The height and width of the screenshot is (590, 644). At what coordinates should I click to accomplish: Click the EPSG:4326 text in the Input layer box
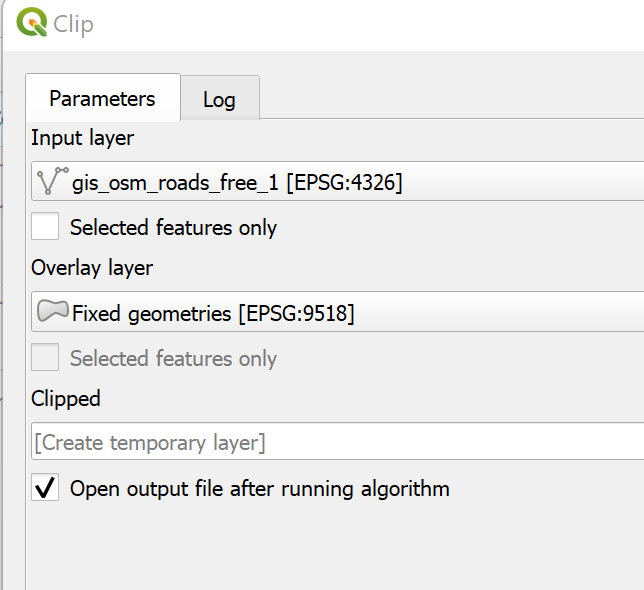[x=344, y=183]
